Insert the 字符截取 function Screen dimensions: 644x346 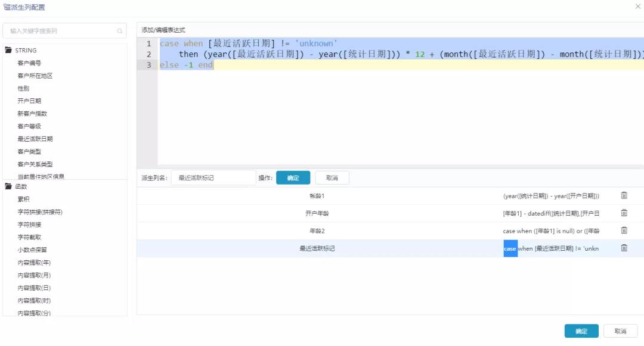pos(29,237)
